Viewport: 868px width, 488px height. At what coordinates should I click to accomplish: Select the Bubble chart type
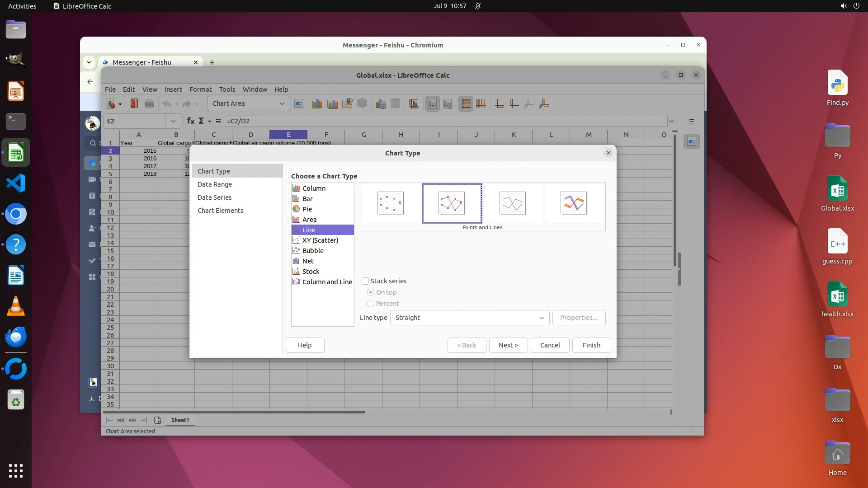(x=313, y=251)
